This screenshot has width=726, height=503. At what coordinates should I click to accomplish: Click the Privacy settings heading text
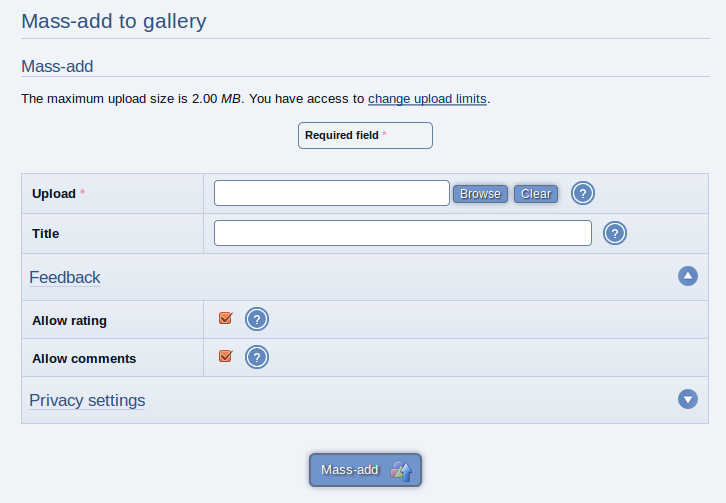(x=87, y=400)
